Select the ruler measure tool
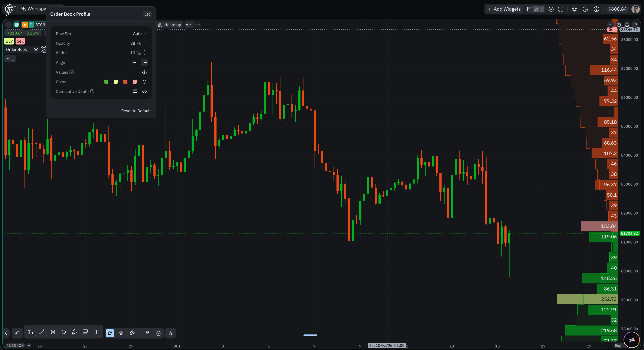644x350 pixels. [x=17, y=333]
